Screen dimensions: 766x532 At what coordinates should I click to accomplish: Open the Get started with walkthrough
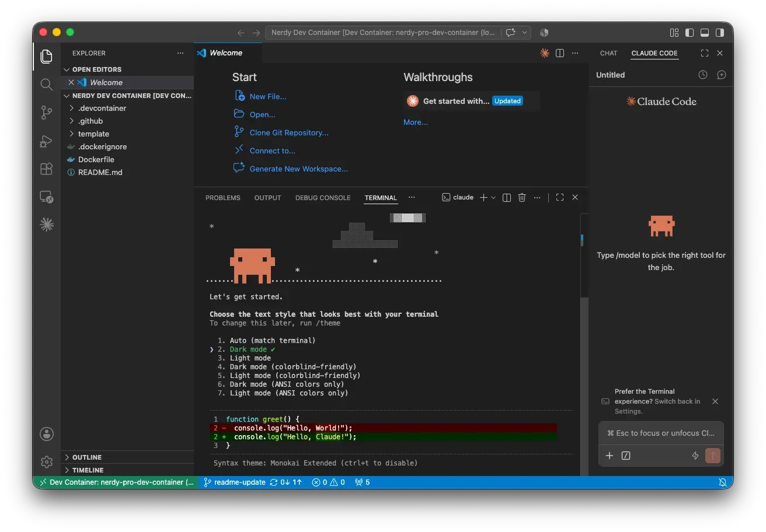[472, 101]
